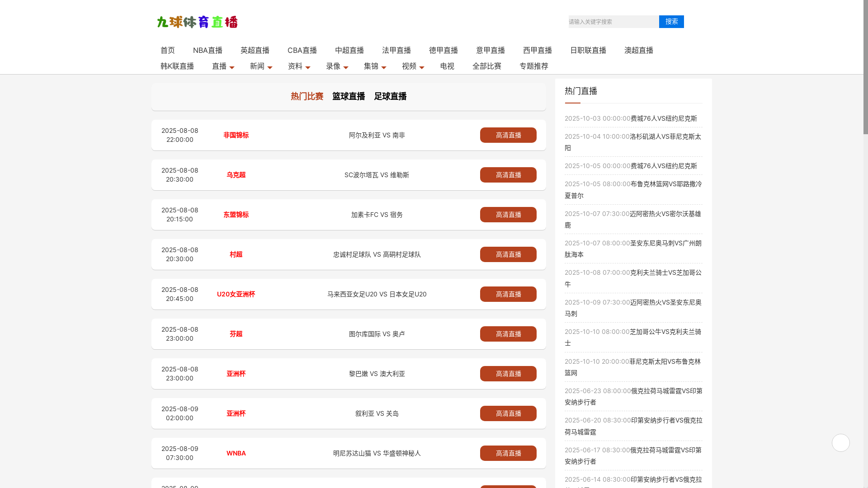The width and height of the screenshot is (868, 488).
Task: Expand the 录像 dropdown menu
Action: 337,66
